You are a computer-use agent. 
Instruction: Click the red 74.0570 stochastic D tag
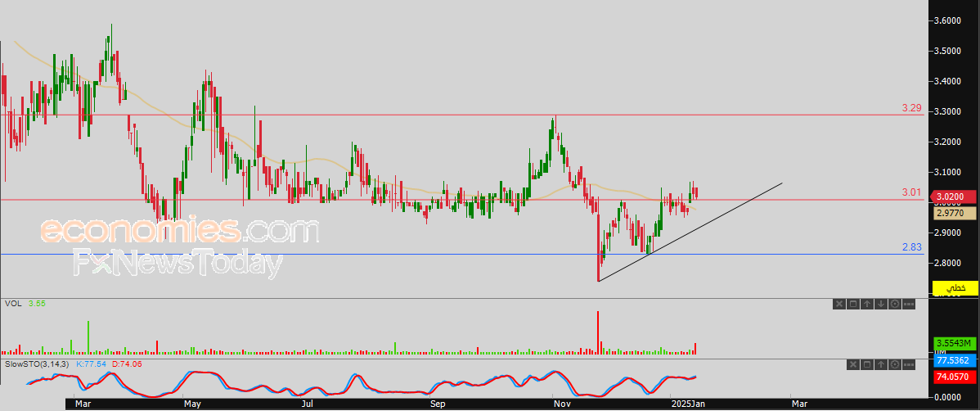[955, 377]
